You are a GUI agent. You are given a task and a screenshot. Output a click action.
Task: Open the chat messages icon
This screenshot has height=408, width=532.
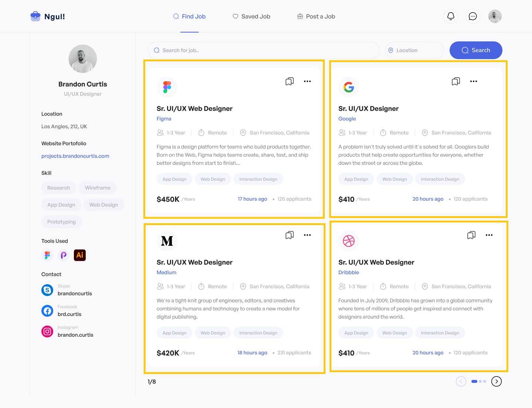(473, 16)
